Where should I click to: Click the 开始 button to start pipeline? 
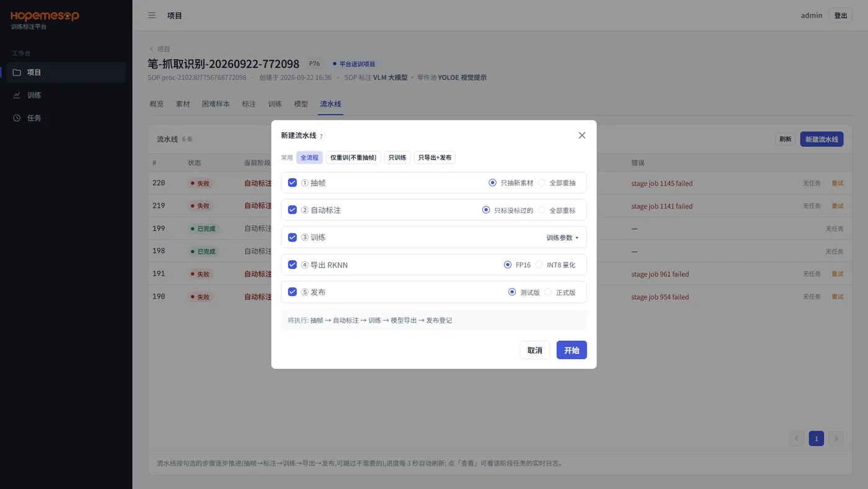coord(572,350)
